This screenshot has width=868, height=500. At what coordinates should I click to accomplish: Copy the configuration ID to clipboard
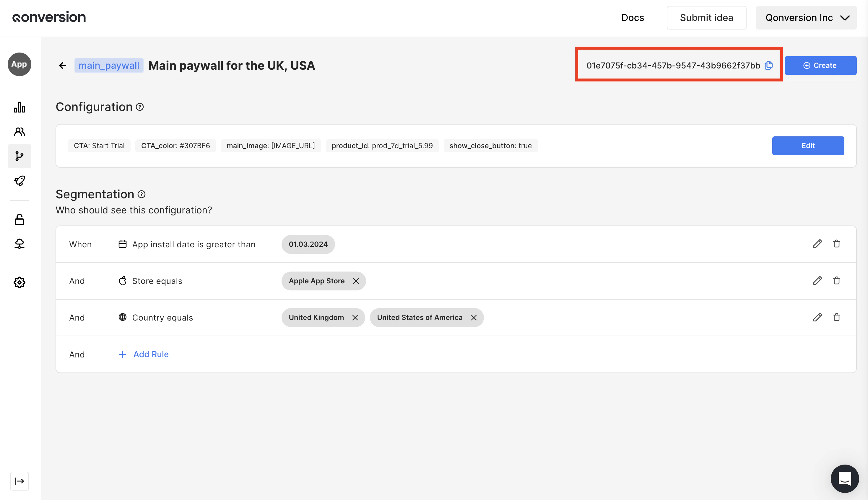click(x=769, y=65)
